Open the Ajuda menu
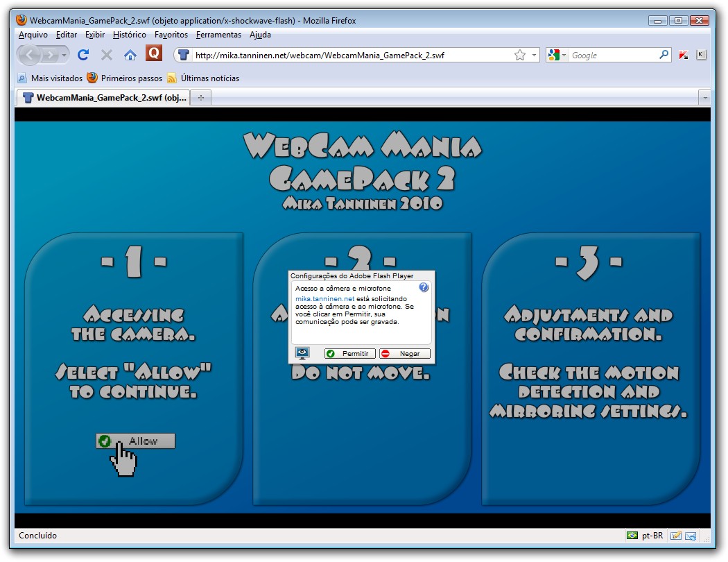This screenshot has width=728, height=562. click(260, 35)
